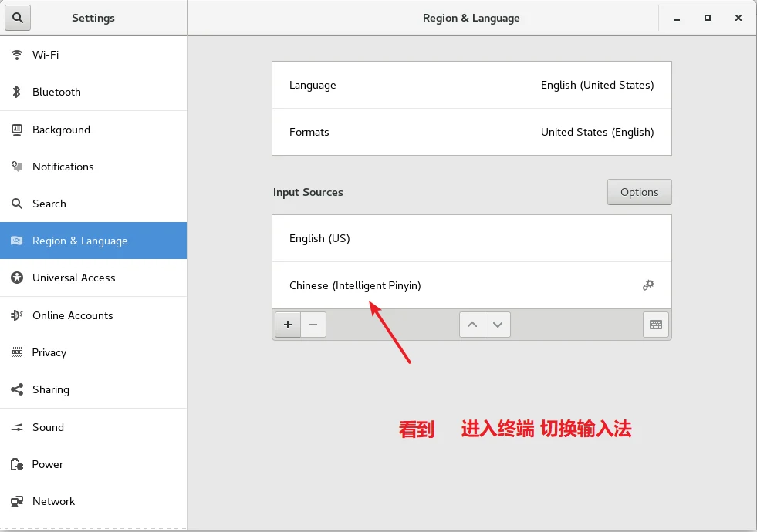Maximize the Settings window
757x532 pixels.
(708, 18)
